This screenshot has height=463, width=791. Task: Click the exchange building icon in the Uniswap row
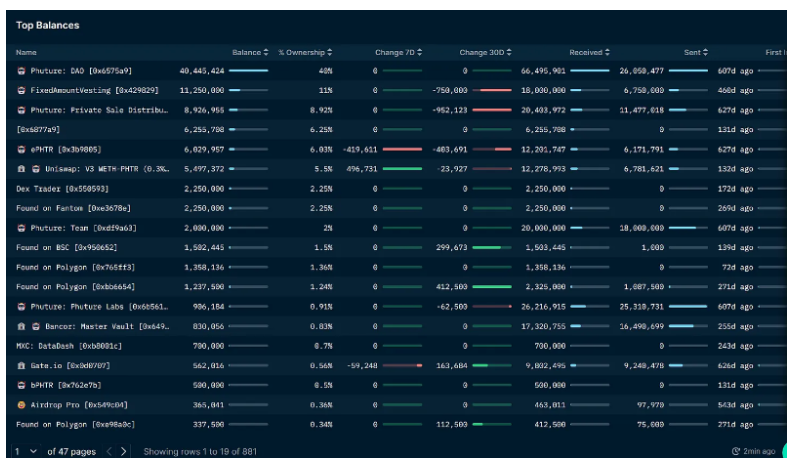21,169
